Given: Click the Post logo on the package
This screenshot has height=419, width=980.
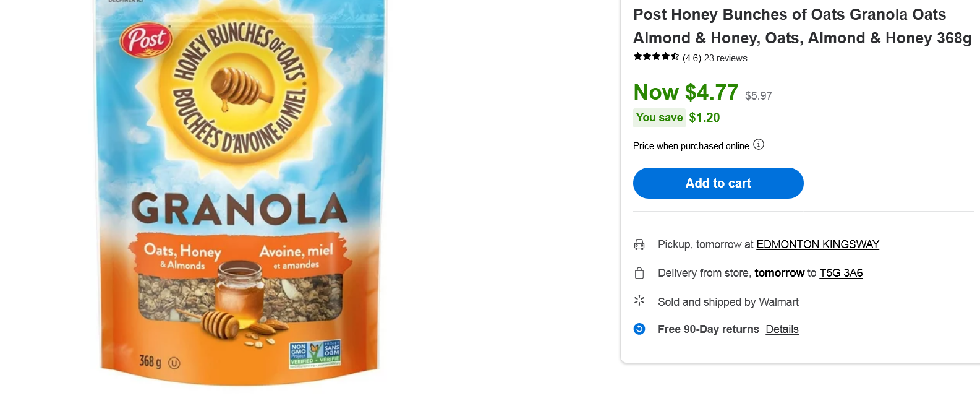Looking at the screenshot, I should coord(146,40).
